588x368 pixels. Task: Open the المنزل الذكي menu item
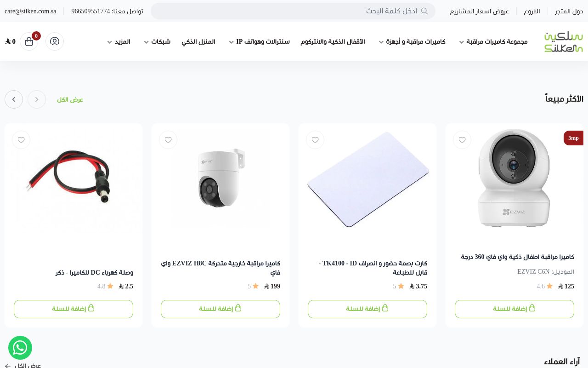click(x=198, y=42)
